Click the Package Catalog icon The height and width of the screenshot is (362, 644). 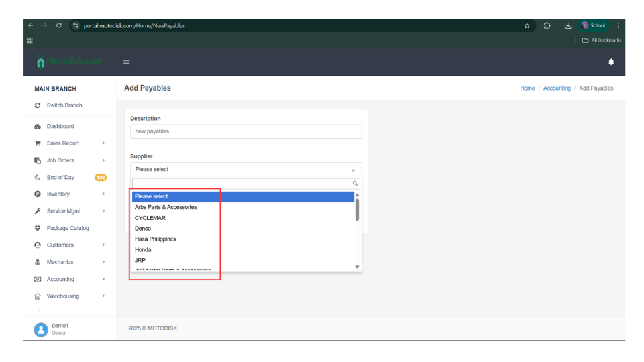(38, 229)
